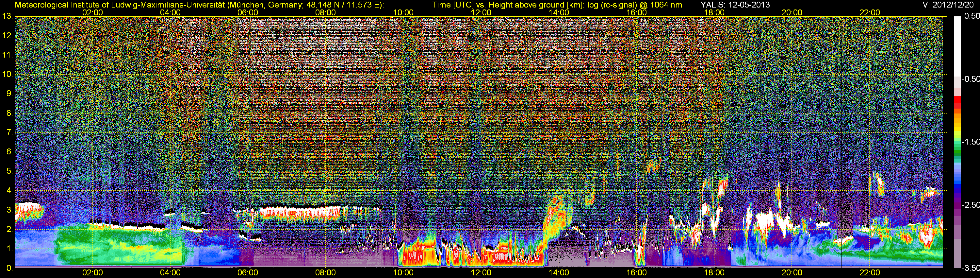Select the 2. km height axis label
Screen dimensions: 980x278
pos(10,229)
